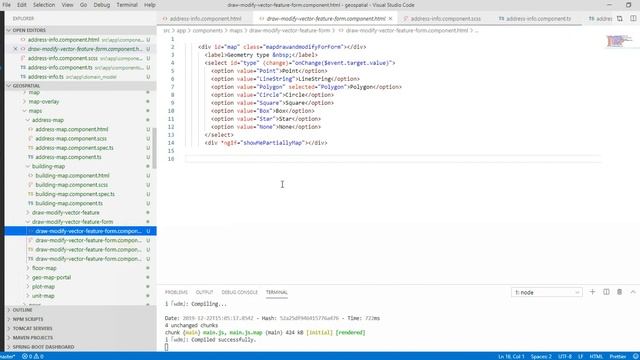
Task: Expand the Tomcat Servers section
Action: (80, 329)
